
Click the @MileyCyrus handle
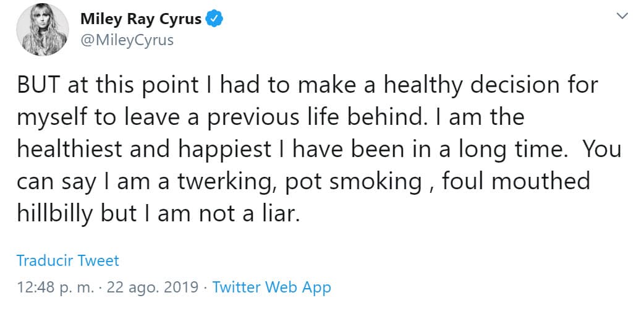click(x=127, y=40)
